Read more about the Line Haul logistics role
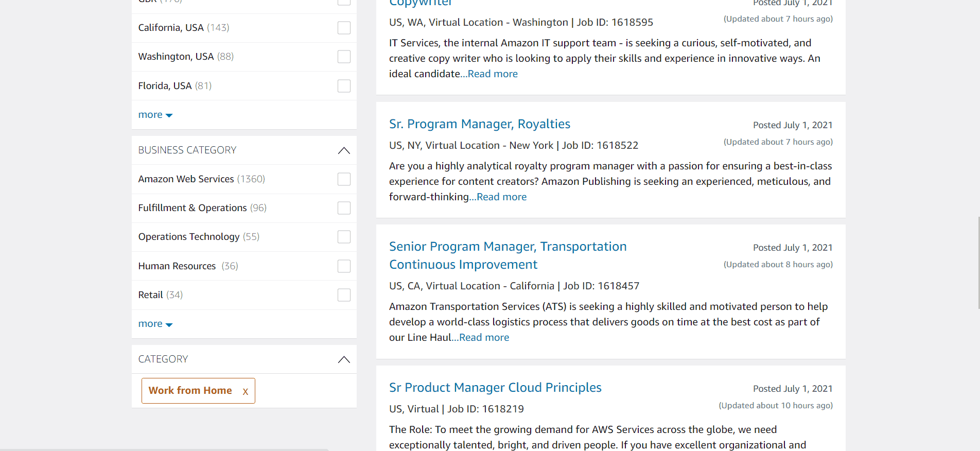This screenshot has height=451, width=980. click(483, 337)
